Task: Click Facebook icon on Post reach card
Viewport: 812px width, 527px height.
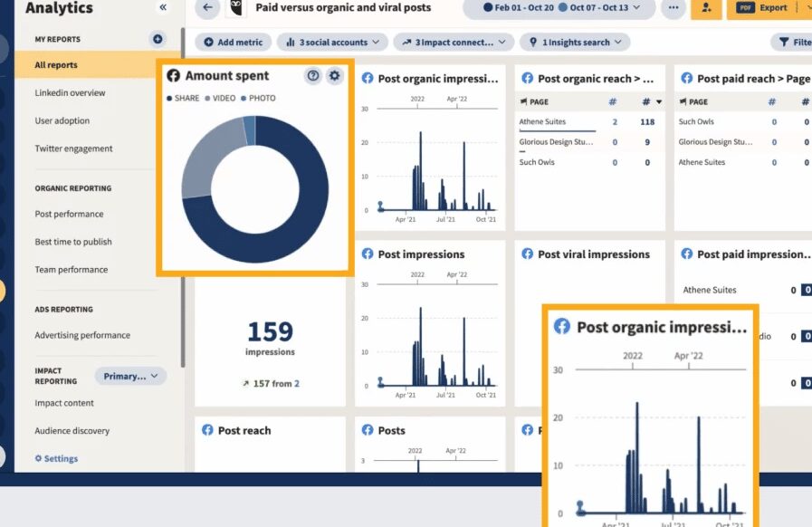Action: coord(207,430)
